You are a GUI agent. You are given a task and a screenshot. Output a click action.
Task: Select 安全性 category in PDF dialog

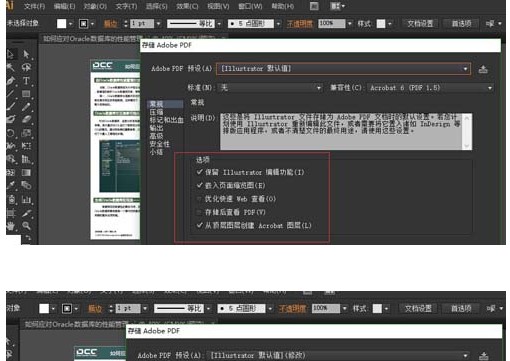click(159, 144)
